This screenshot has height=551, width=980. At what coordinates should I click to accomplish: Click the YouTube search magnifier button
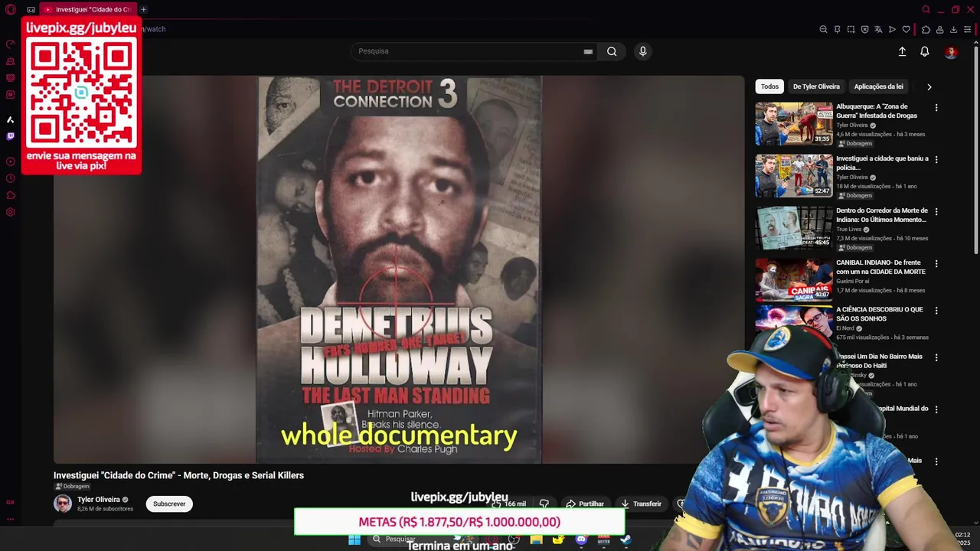(x=612, y=51)
